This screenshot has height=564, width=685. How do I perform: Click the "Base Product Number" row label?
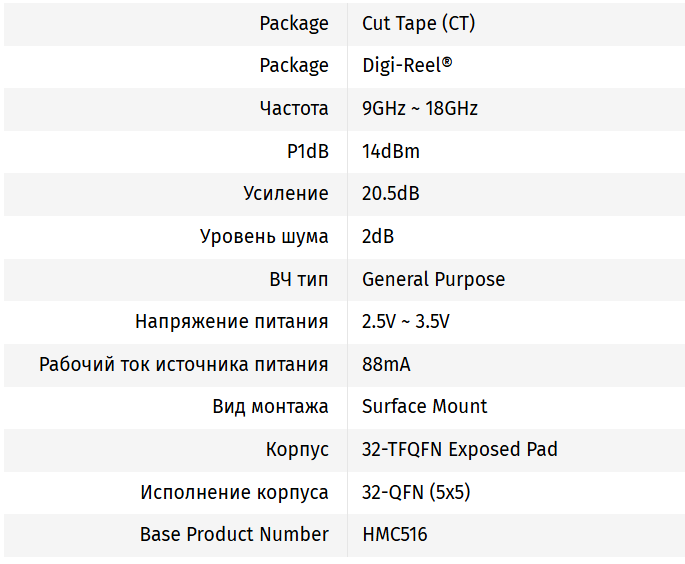click(x=234, y=534)
